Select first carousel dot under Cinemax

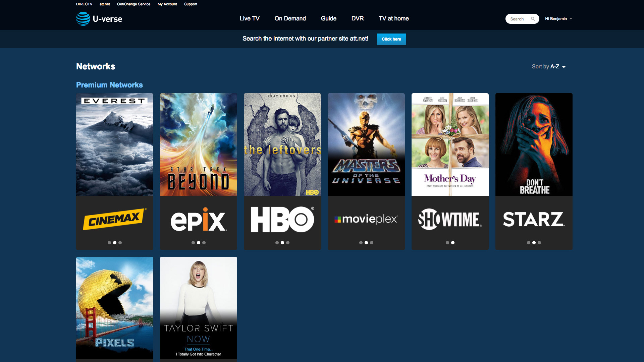coord(109,243)
